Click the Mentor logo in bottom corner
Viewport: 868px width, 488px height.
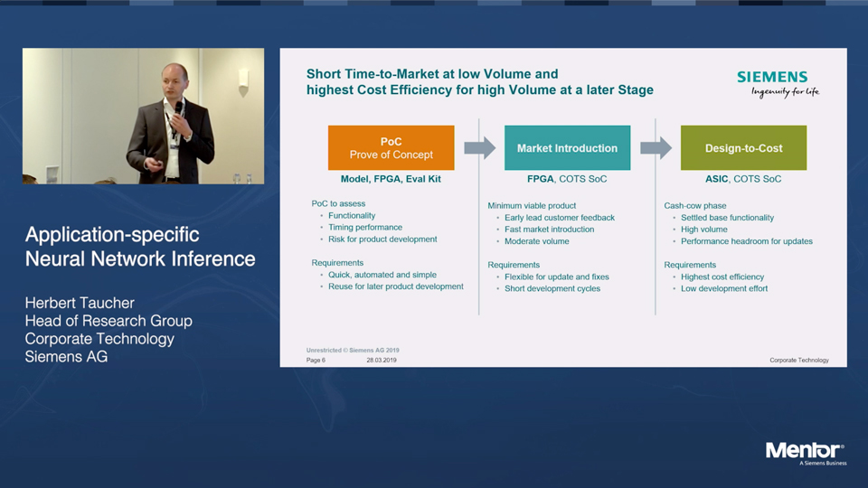[805, 452]
